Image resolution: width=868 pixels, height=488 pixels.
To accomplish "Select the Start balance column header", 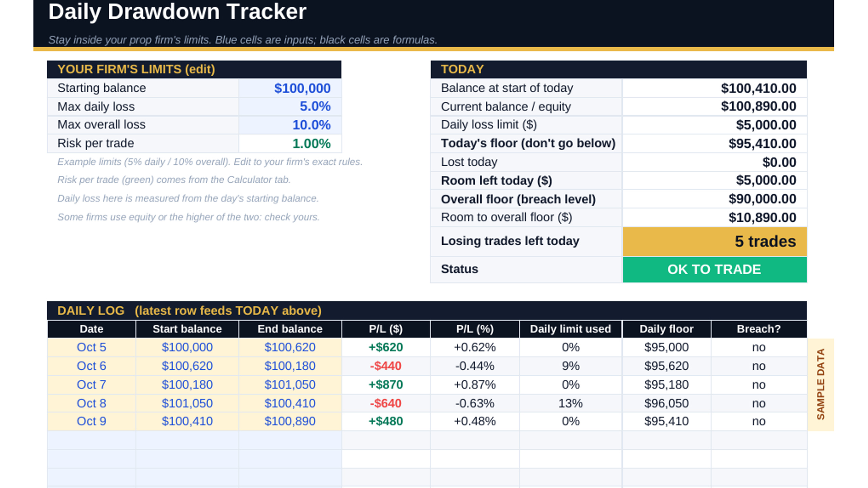I will (x=187, y=329).
